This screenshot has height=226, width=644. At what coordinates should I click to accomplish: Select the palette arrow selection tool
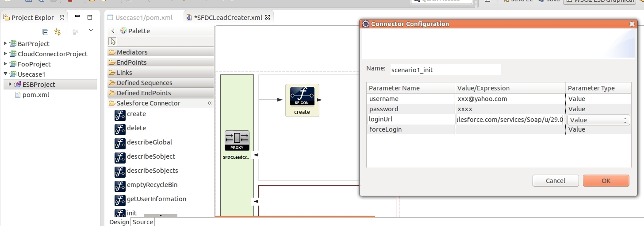[113, 42]
